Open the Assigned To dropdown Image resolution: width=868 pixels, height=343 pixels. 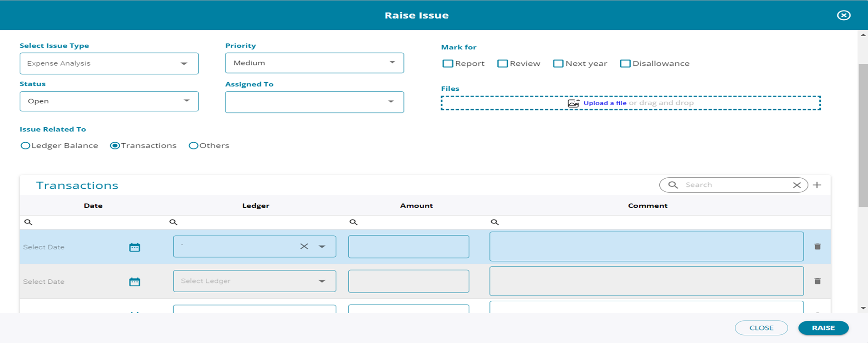point(314,102)
